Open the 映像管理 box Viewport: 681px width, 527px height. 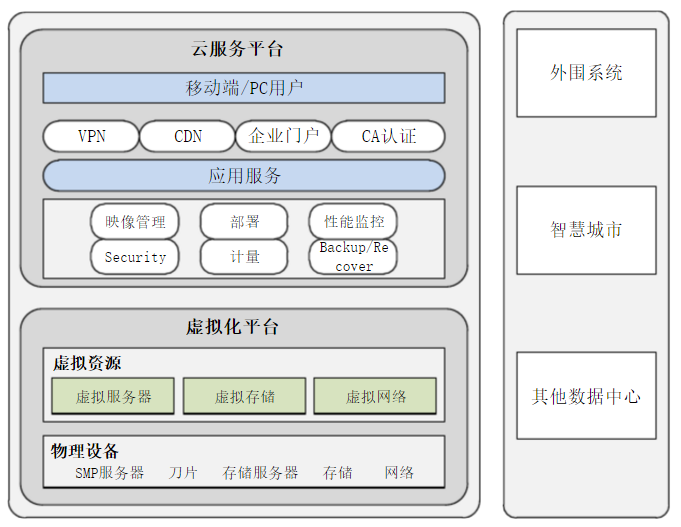point(135,221)
